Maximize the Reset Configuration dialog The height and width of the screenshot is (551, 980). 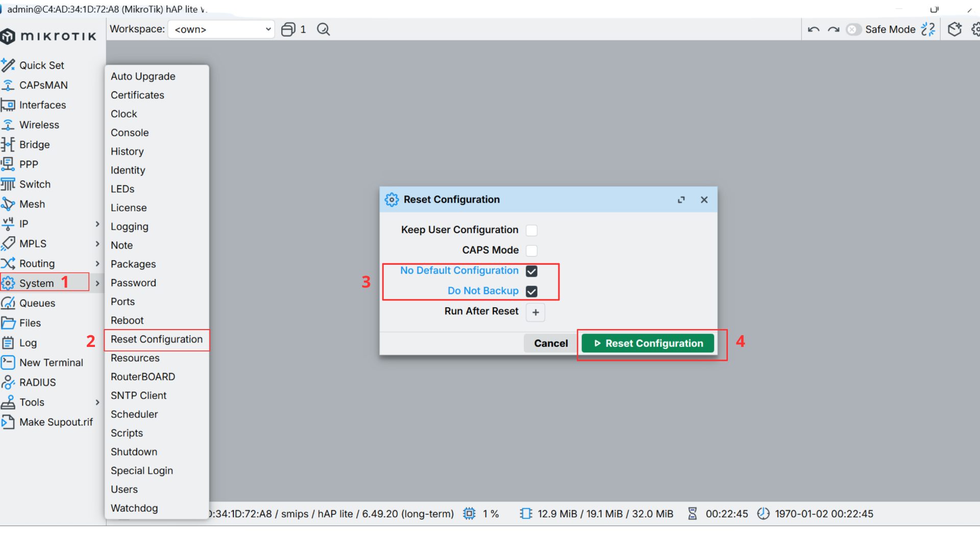[681, 200]
